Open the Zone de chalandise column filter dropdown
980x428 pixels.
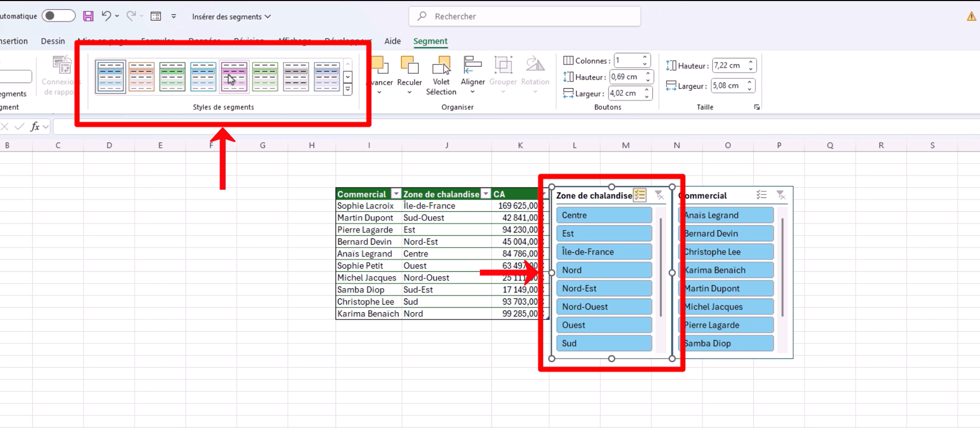click(486, 194)
